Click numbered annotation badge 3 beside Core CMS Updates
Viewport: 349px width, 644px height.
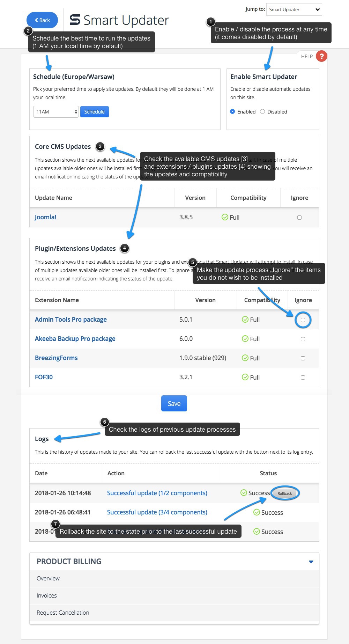click(100, 146)
